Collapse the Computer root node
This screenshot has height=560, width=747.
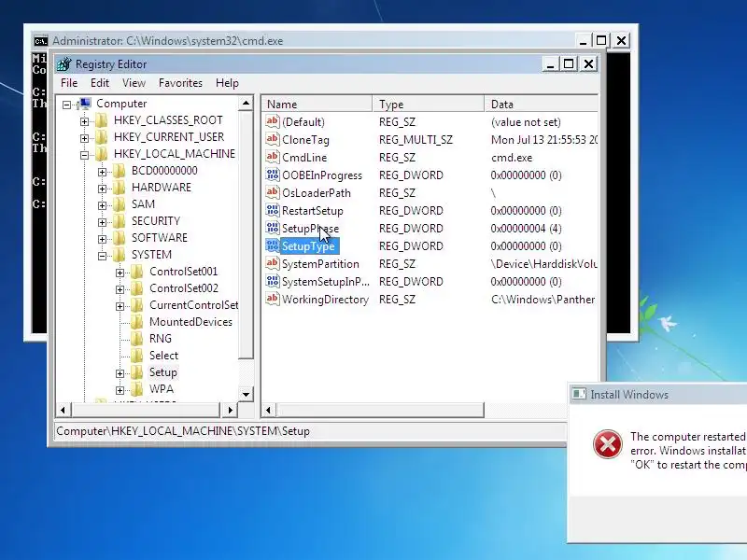click(66, 105)
